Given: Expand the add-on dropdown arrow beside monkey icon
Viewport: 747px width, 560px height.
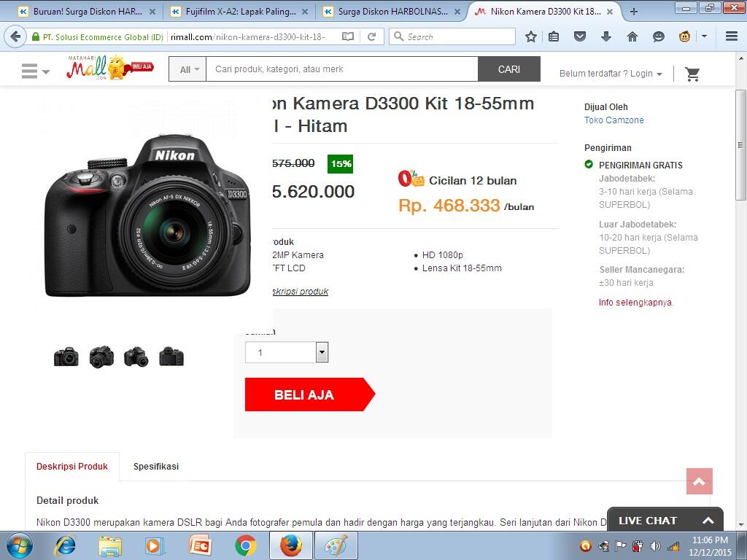Looking at the screenshot, I should [704, 36].
